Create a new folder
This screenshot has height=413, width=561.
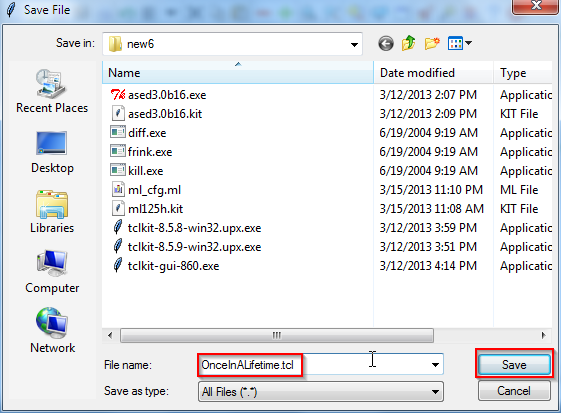coord(432,44)
